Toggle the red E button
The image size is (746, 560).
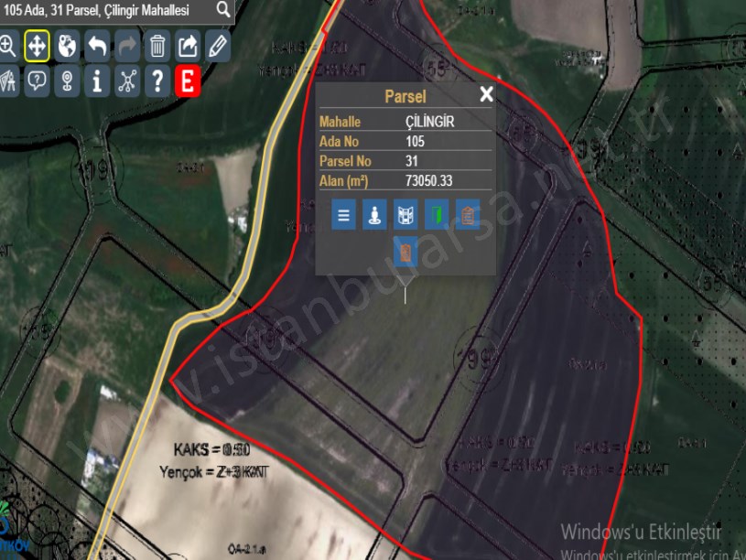188,81
